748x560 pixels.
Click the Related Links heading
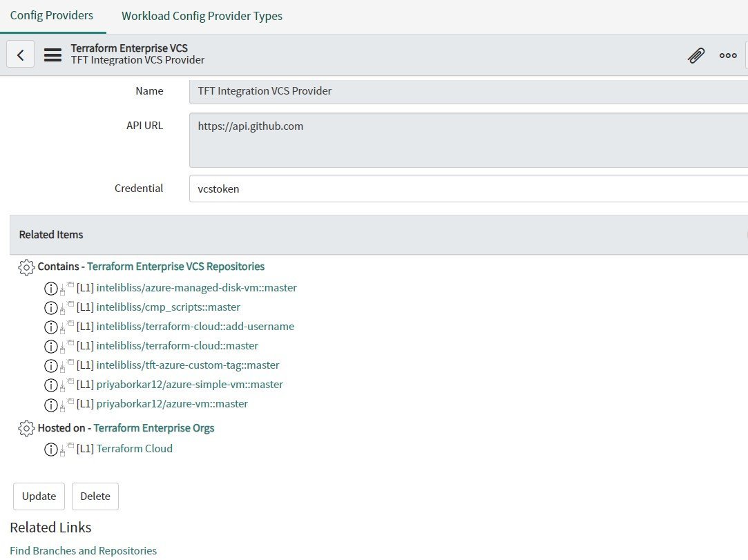click(50, 527)
